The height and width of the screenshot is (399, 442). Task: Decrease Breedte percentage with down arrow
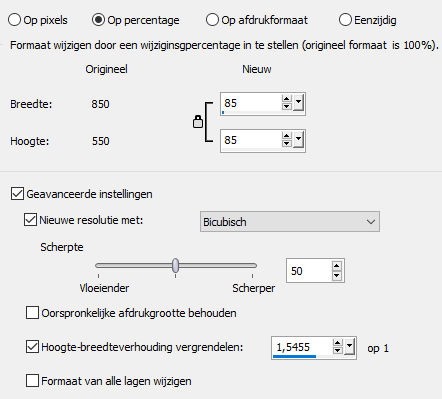click(286, 107)
